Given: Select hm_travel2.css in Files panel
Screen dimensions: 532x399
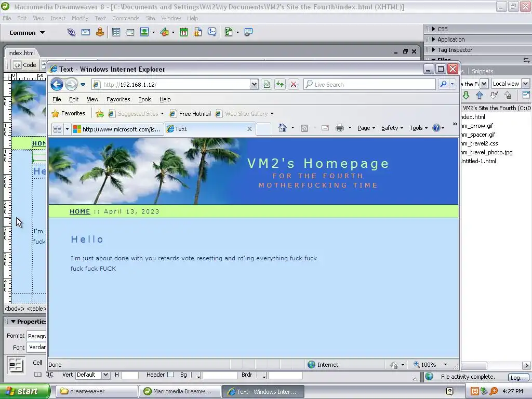Looking at the screenshot, I should 480,143.
